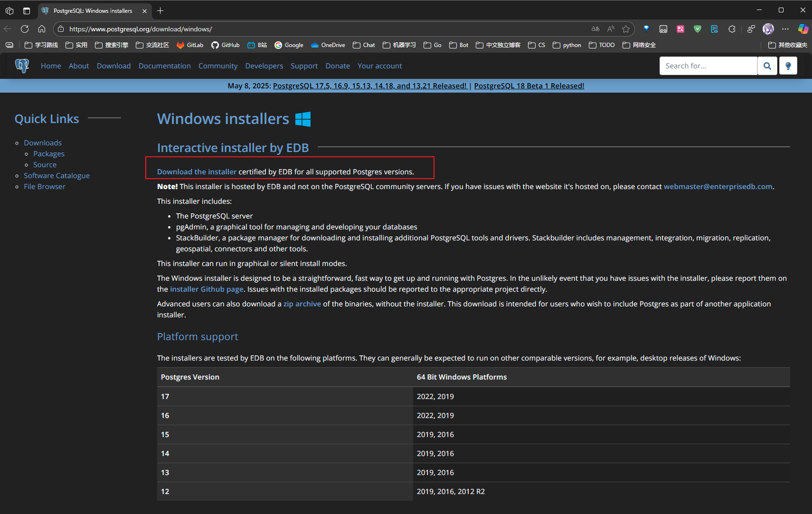
Task: Expand the CS bookmarks folder
Action: (x=537, y=45)
